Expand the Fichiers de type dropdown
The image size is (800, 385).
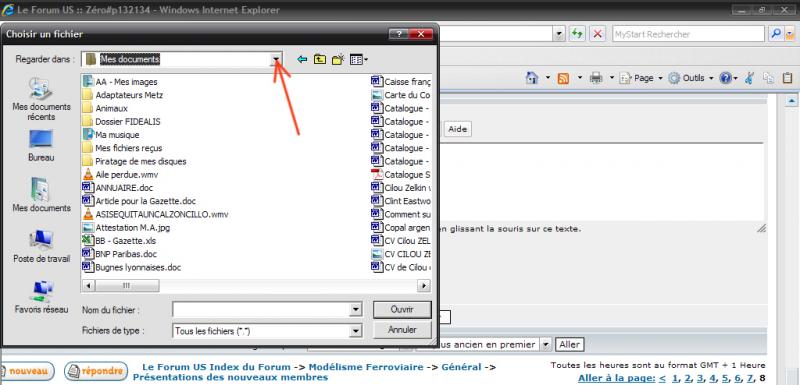(x=356, y=331)
